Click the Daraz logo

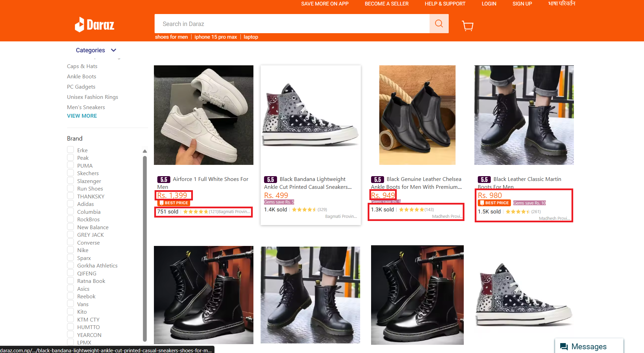click(x=94, y=25)
